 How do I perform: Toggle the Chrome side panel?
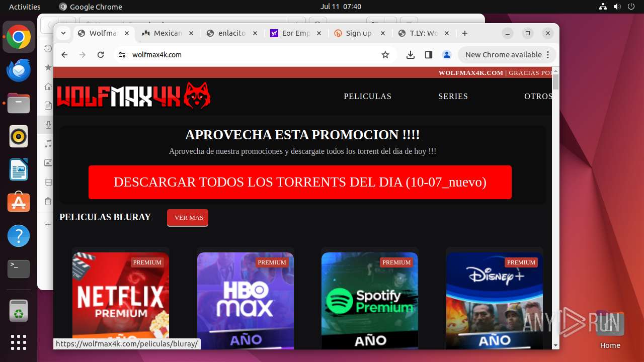coord(429,55)
